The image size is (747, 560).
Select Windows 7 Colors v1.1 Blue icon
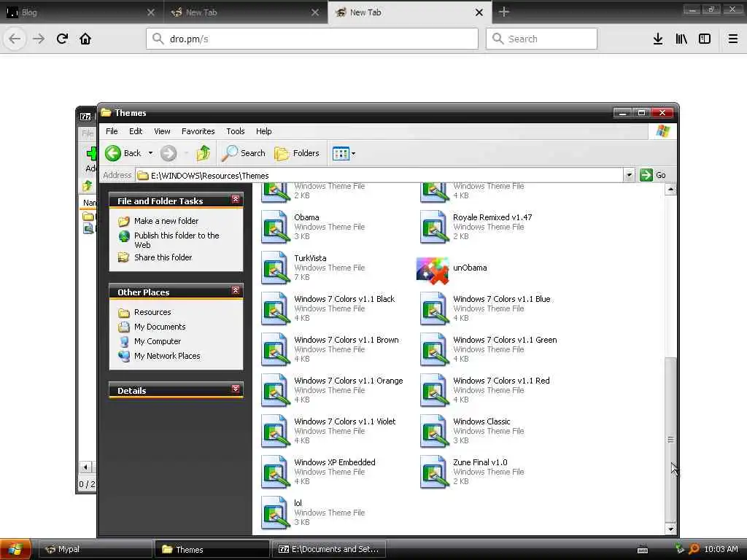(x=435, y=308)
